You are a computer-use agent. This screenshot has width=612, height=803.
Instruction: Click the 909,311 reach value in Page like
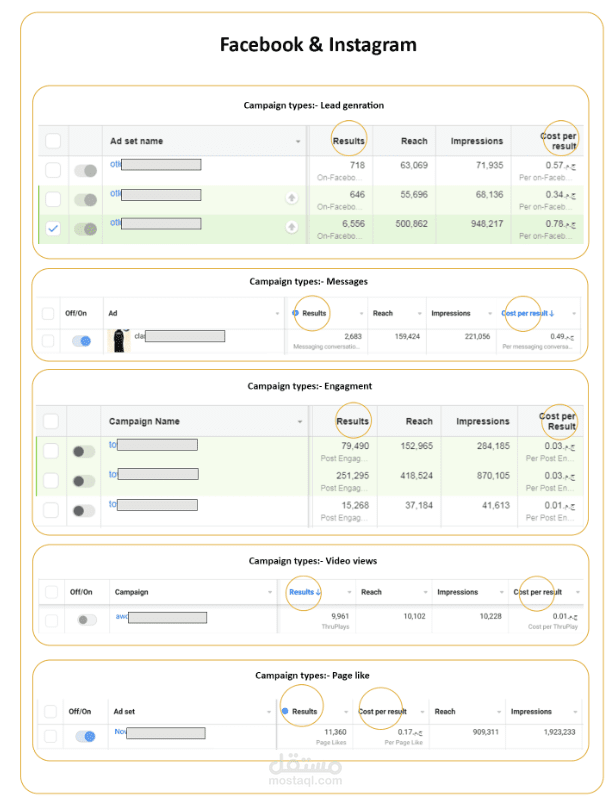(486, 732)
